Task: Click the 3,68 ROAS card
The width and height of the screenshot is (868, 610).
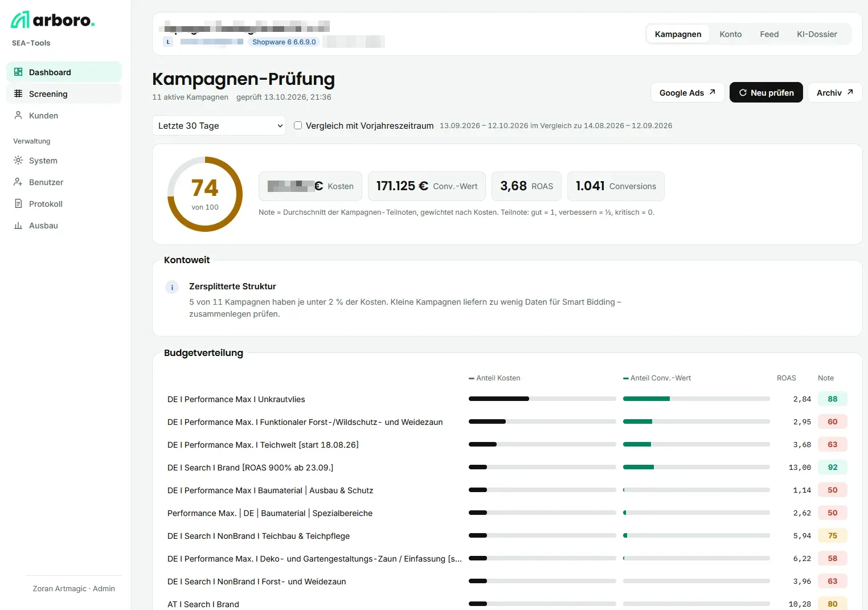Action: [x=526, y=186]
